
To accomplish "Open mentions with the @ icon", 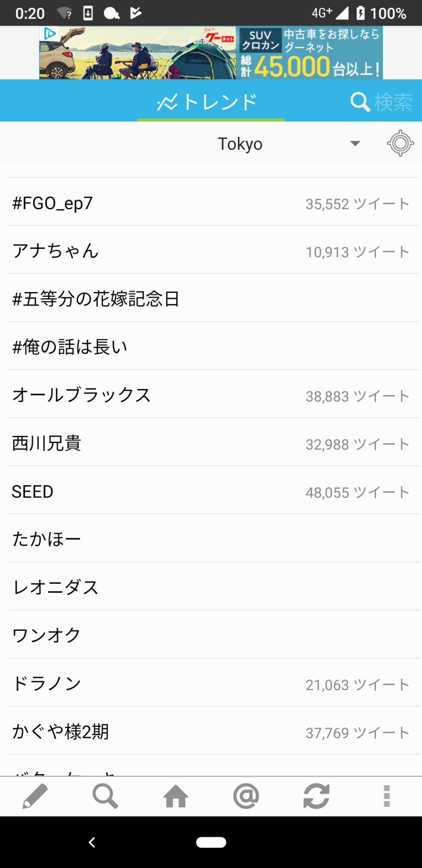I will (x=246, y=796).
